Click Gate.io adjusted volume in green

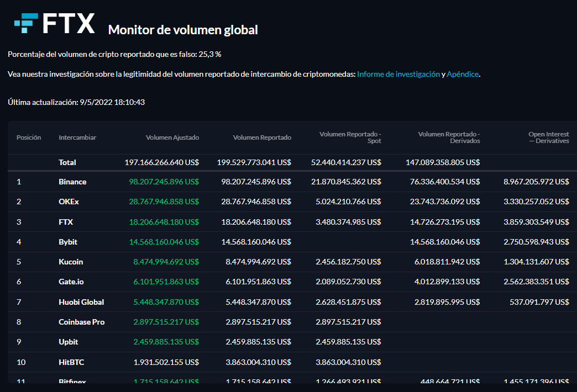[166, 282]
